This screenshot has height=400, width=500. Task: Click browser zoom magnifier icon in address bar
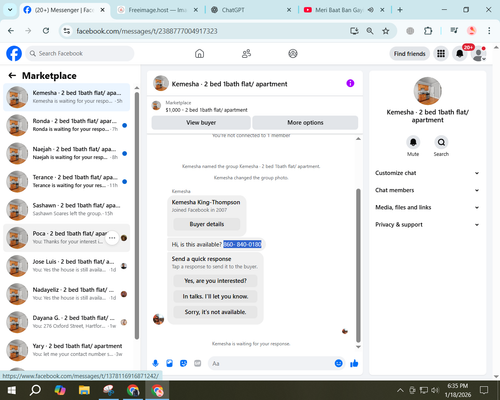370,31
